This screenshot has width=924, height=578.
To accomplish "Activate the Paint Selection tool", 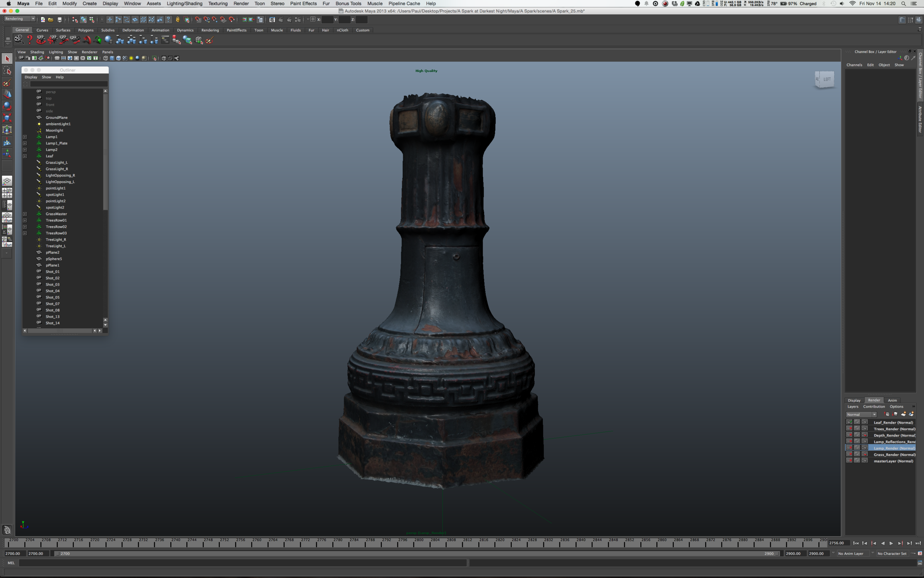I will (x=7, y=82).
